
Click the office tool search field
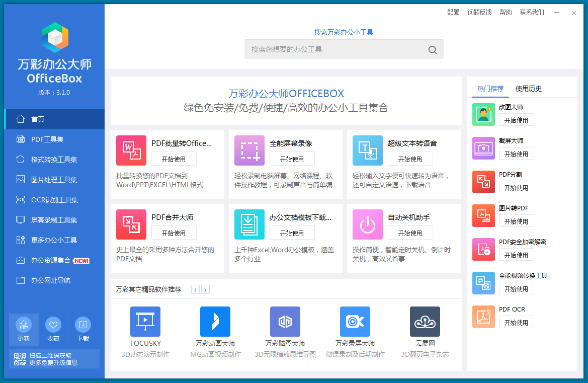click(x=337, y=49)
